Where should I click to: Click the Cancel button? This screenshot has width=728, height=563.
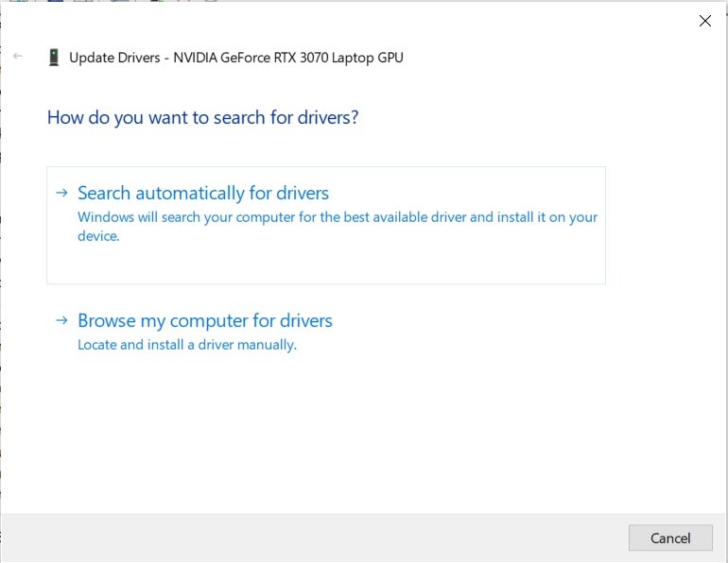coord(670,537)
